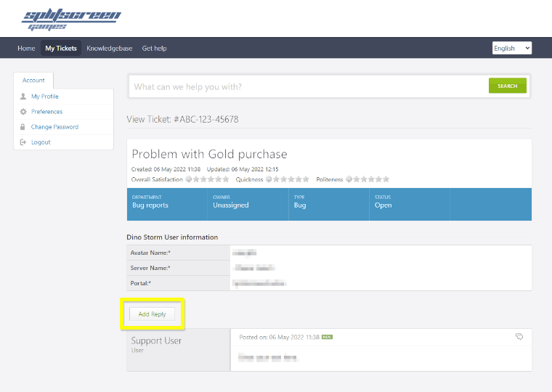Rate Overall Satisfaction with the first star
Image resolution: width=552 pixels, height=392 pixels.
tap(196, 179)
